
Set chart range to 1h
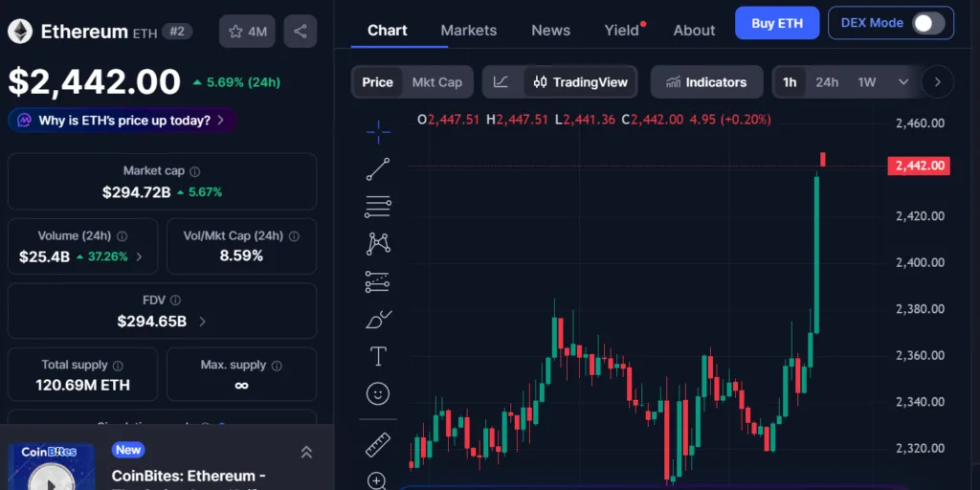click(790, 82)
